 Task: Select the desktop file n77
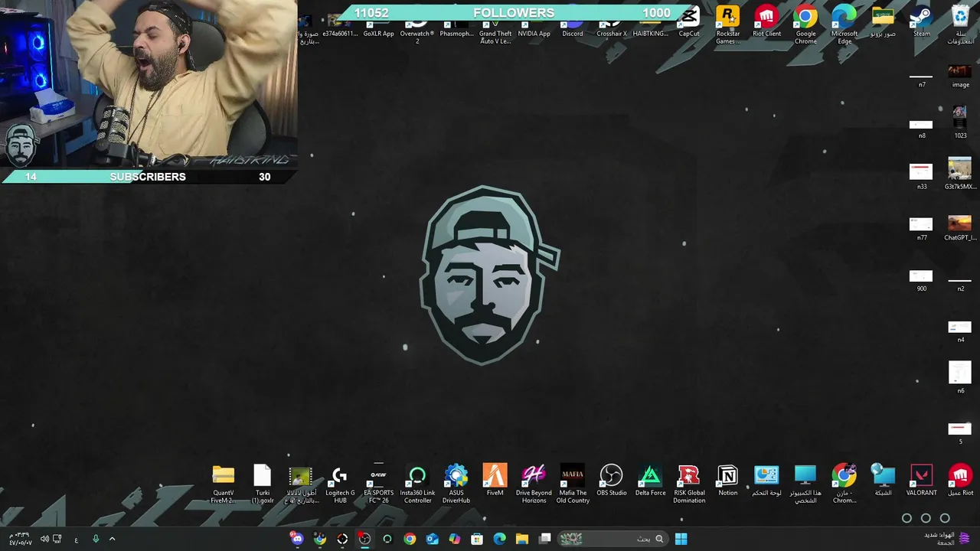921,228
